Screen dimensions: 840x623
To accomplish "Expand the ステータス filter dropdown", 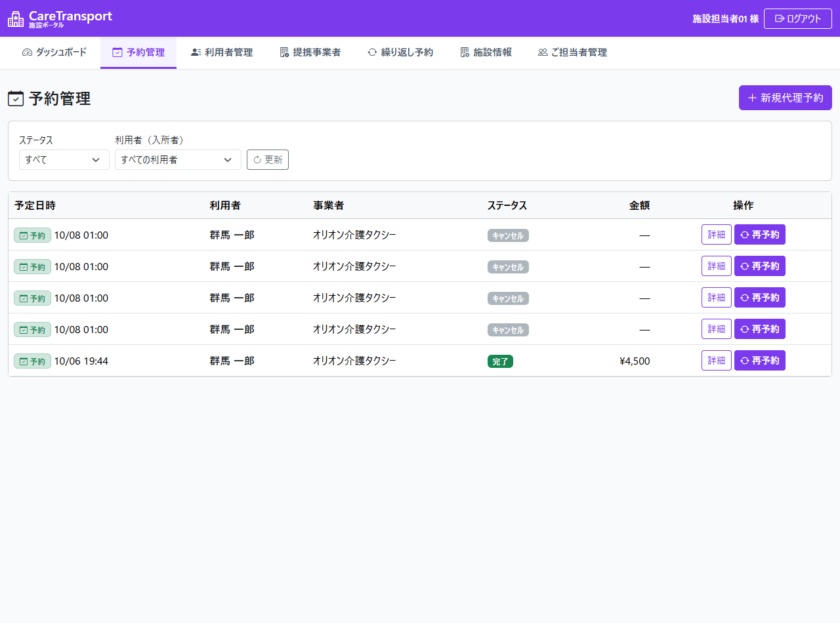I will [x=64, y=159].
